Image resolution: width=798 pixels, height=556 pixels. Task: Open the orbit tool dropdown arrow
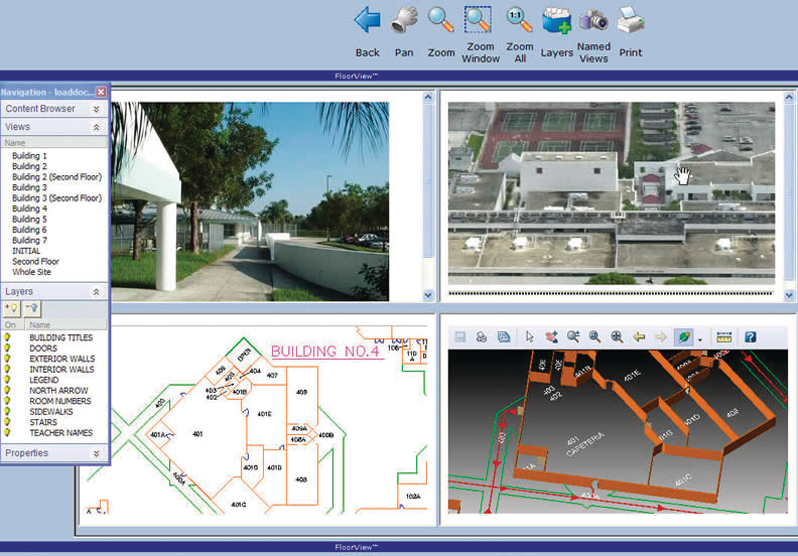coord(700,340)
